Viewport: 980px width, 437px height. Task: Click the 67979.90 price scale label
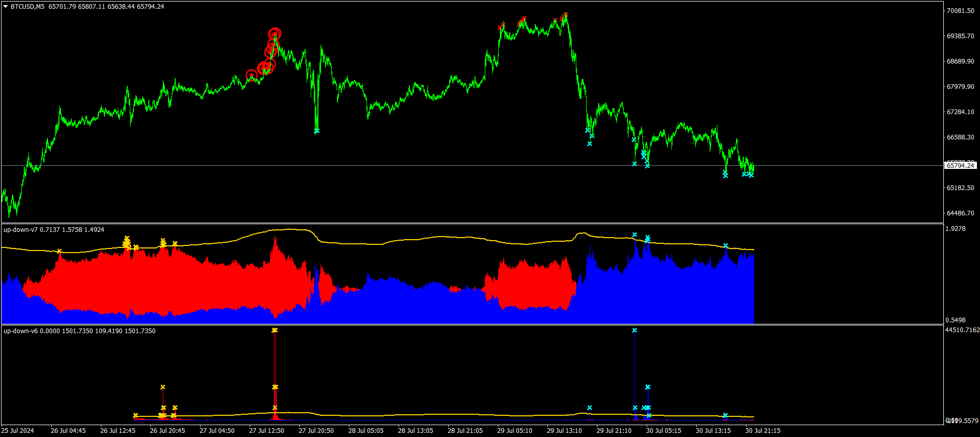pyautogui.click(x=960, y=87)
